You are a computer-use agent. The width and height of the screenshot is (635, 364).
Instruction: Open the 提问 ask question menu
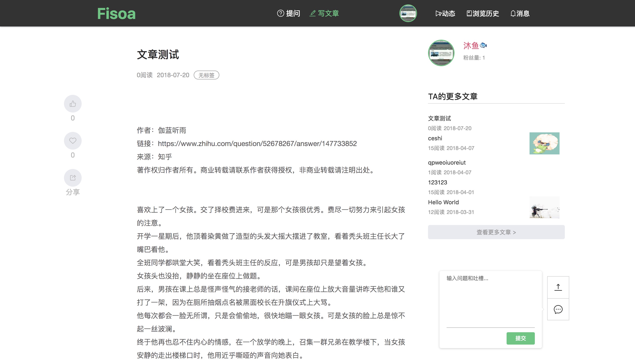point(289,13)
